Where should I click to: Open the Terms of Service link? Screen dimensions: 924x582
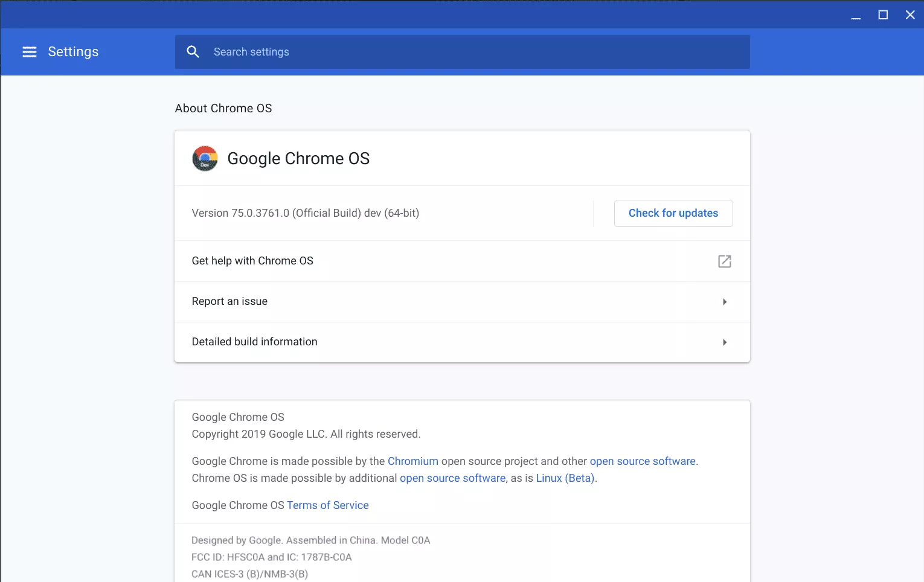pos(327,505)
